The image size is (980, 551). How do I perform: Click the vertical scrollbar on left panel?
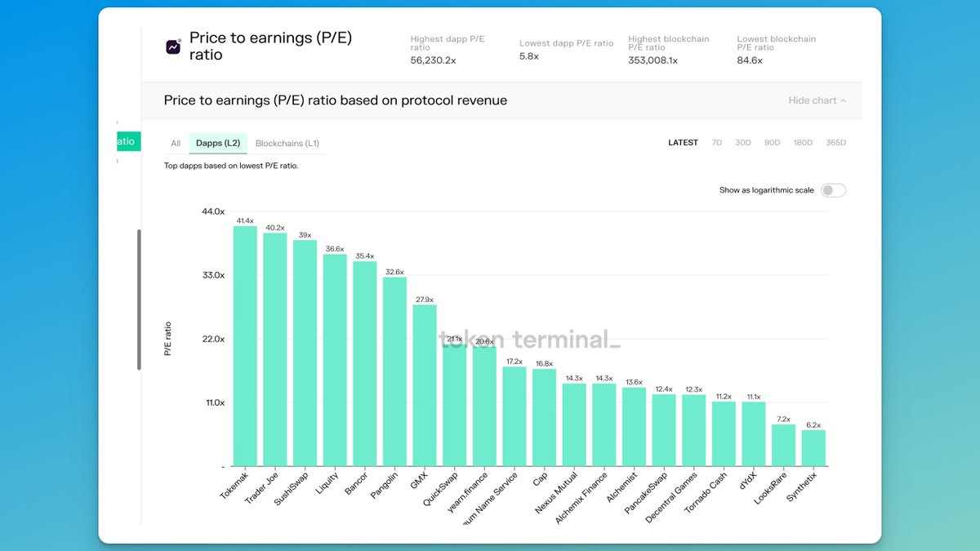(x=139, y=299)
